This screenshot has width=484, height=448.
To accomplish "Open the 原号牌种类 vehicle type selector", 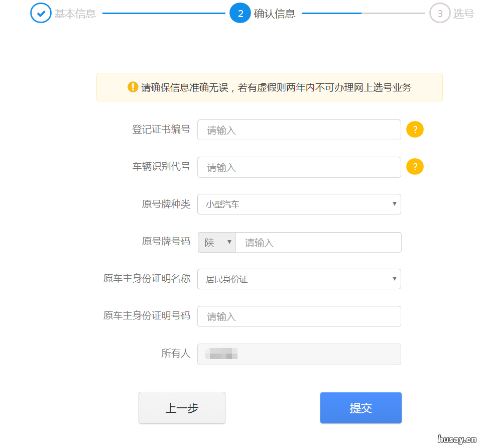I will (299, 204).
